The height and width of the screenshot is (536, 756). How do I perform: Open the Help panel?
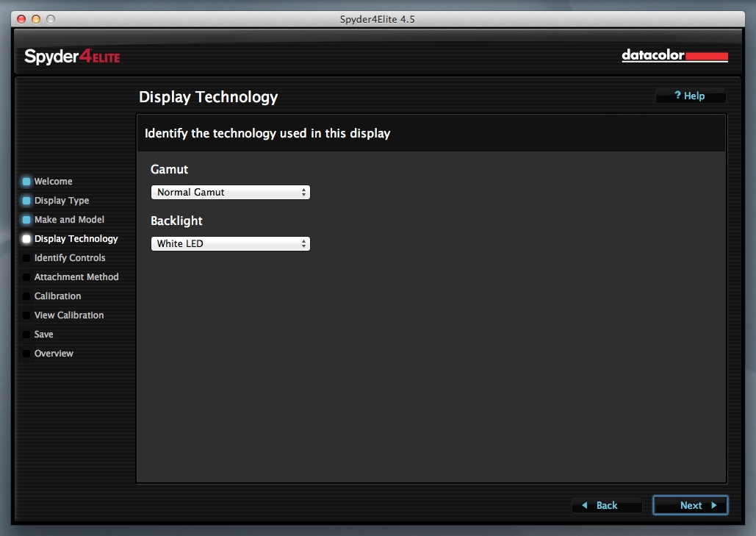pyautogui.click(x=690, y=96)
